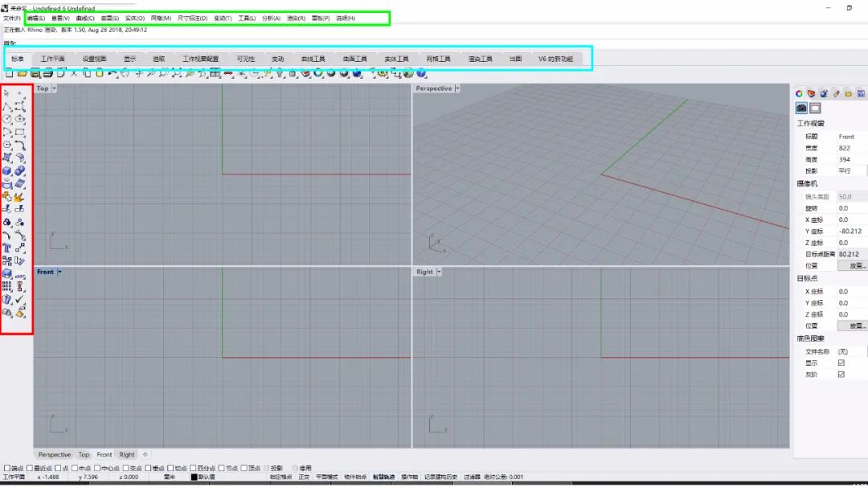Click the 过滤器 entry in status bar
The height and width of the screenshot is (488, 868).
pos(473,477)
